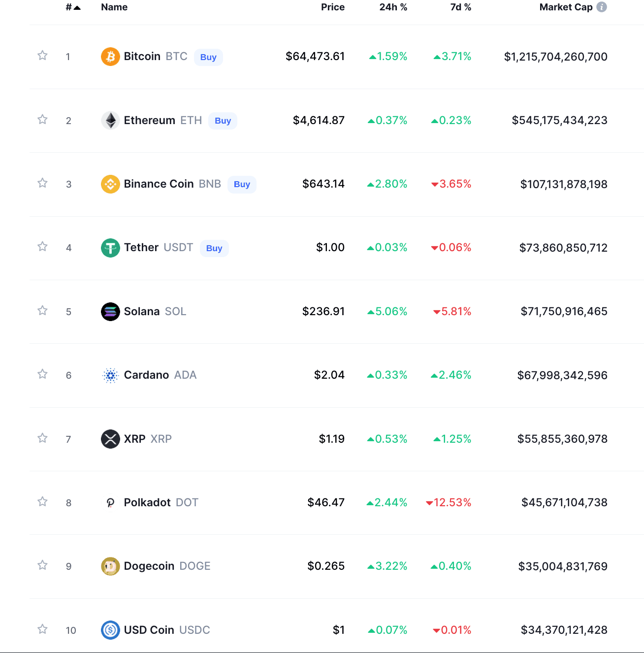Toggle watchlist star for Solana
Viewport: 644px width, 653px height.
click(x=43, y=310)
